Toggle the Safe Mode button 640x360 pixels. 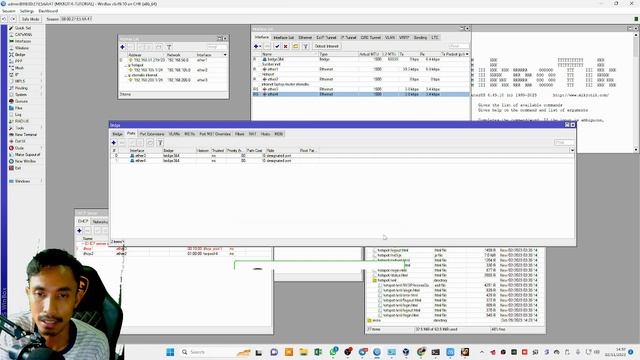click(x=30, y=19)
